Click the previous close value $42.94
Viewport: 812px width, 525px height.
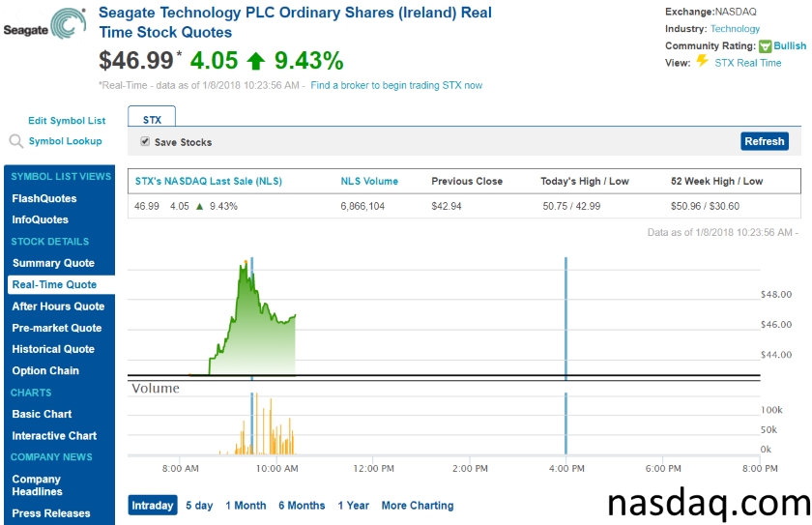(x=447, y=206)
